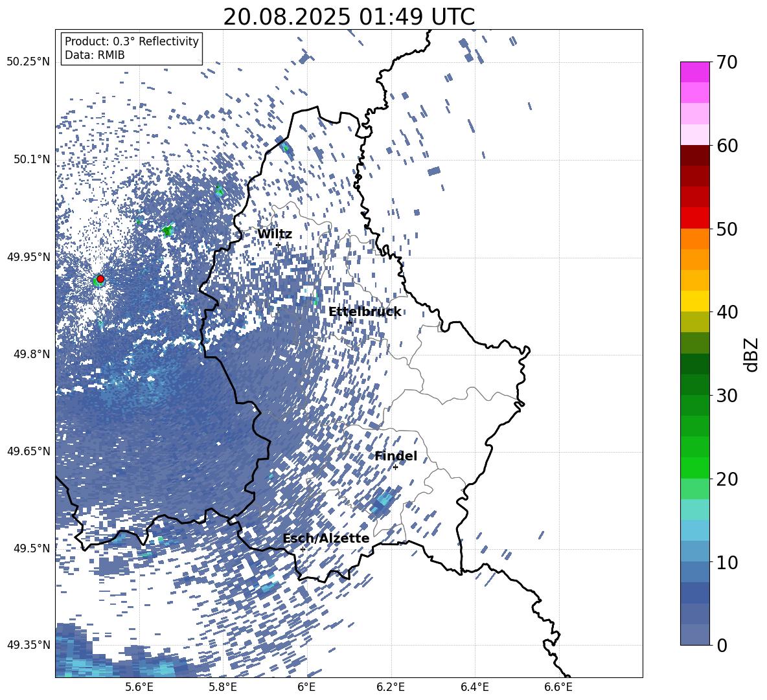The height and width of the screenshot is (700, 767).
Task: Click the 50.1°N latitude label
Action: pos(31,160)
